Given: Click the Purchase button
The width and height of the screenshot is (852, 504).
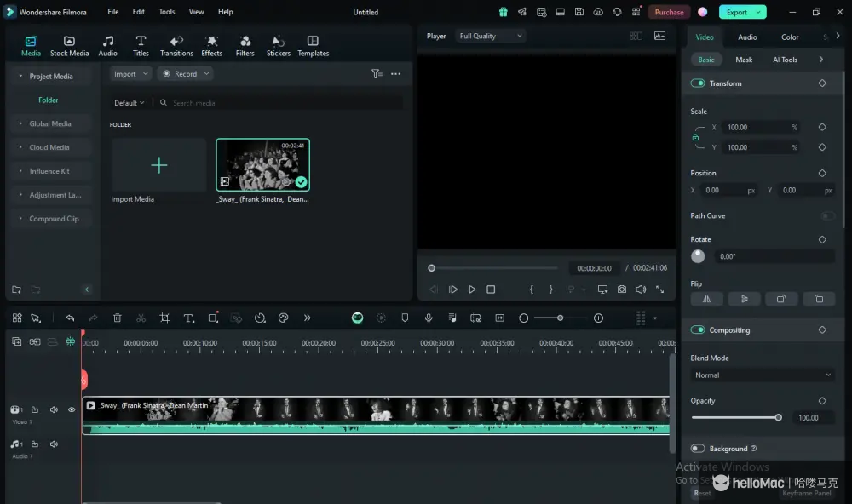Looking at the screenshot, I should click(669, 12).
